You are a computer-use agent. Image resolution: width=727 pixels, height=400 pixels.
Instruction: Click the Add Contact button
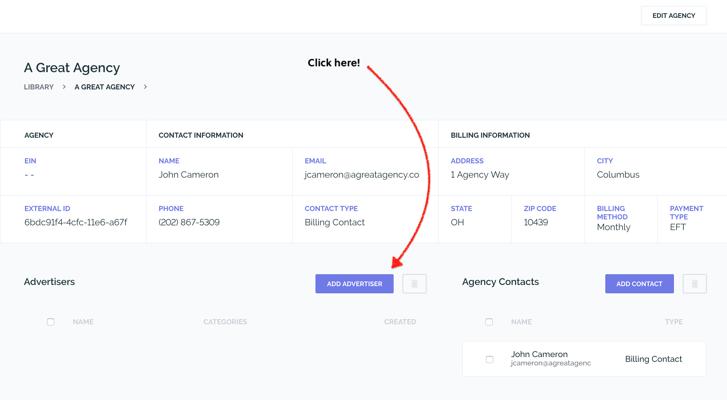point(639,284)
